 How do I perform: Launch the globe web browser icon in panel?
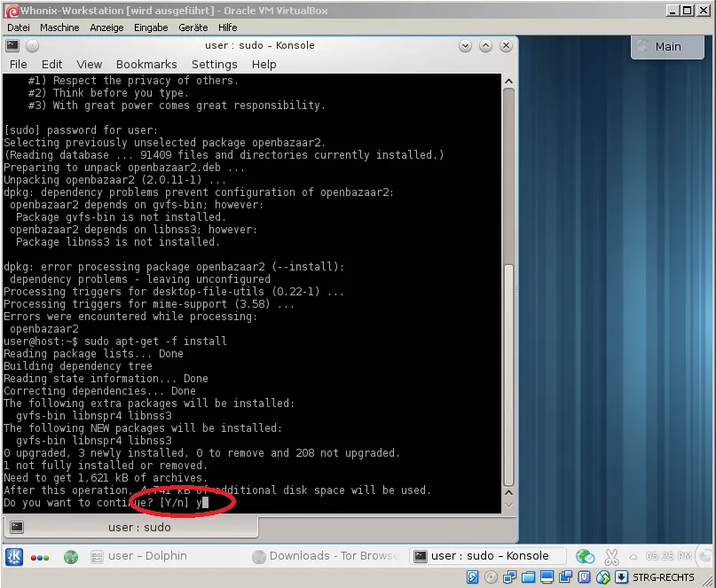pyautogui.click(x=71, y=557)
